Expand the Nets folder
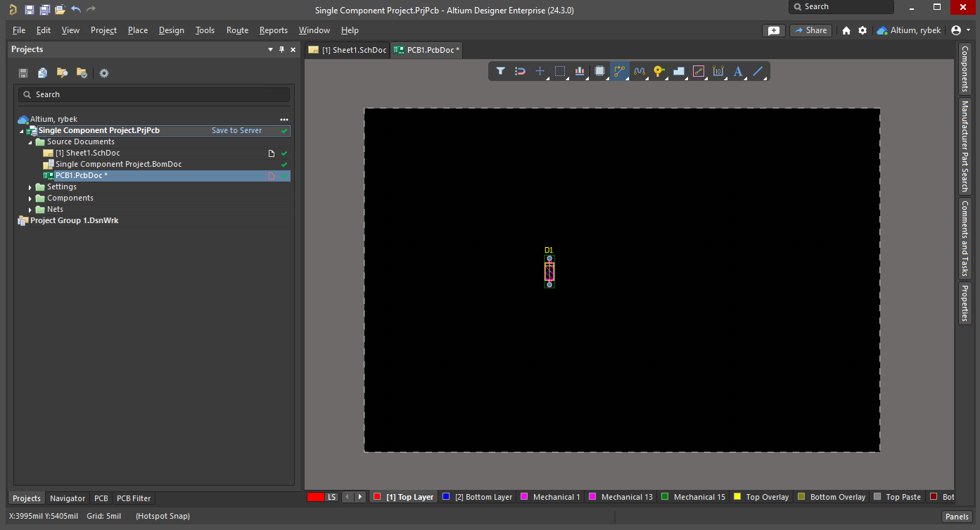980x530 pixels. [x=30, y=210]
